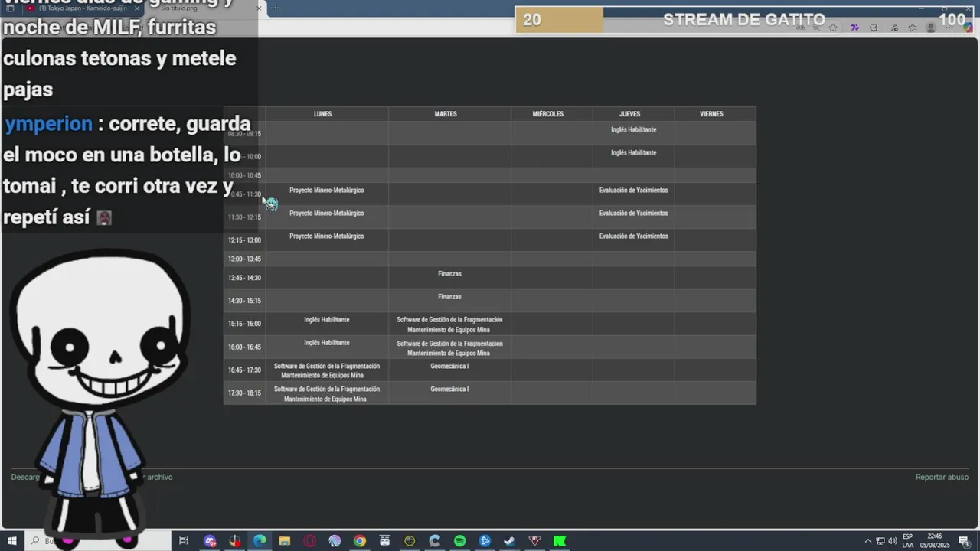Click the Reportar abuso link
The height and width of the screenshot is (551, 980).
[942, 477]
